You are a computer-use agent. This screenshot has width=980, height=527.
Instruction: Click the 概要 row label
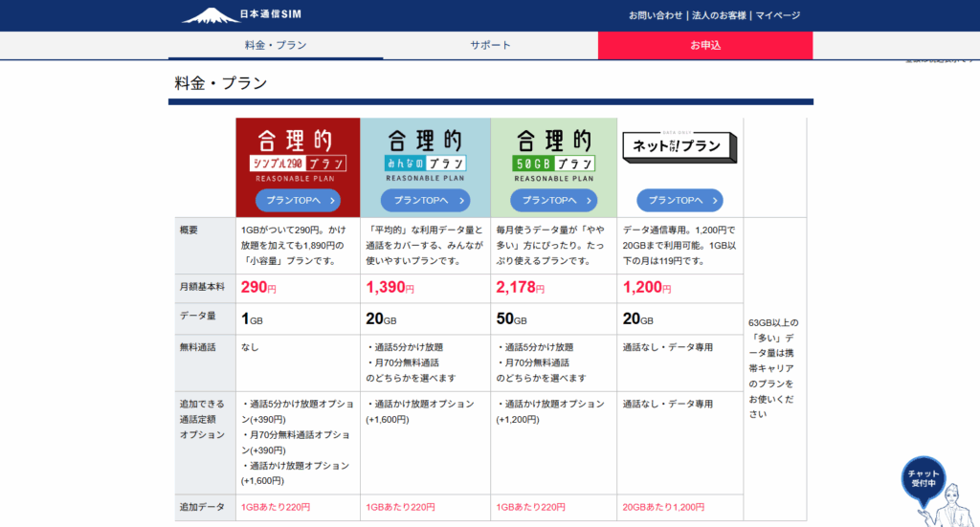189,230
